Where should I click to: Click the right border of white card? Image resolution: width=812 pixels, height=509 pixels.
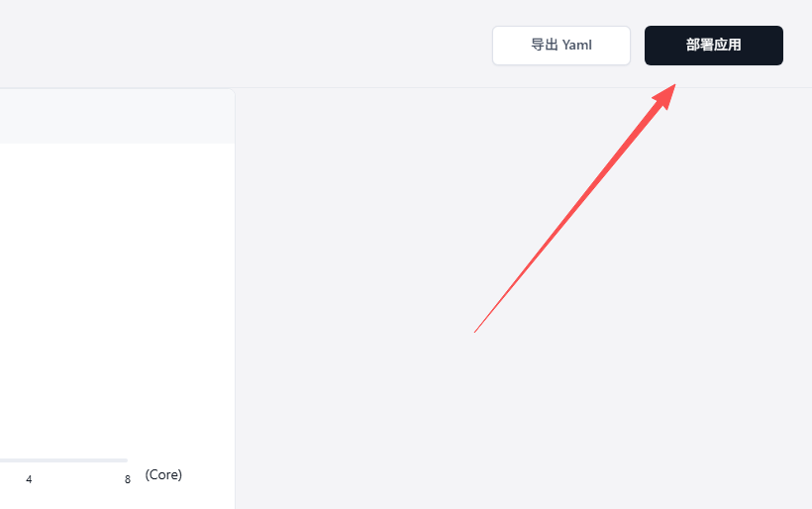(x=235, y=300)
